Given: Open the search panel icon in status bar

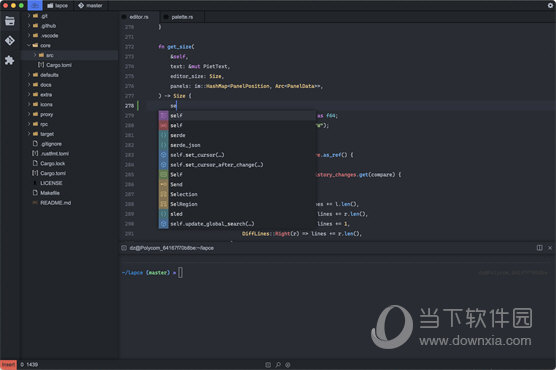Looking at the screenshot, I should [x=278, y=365].
